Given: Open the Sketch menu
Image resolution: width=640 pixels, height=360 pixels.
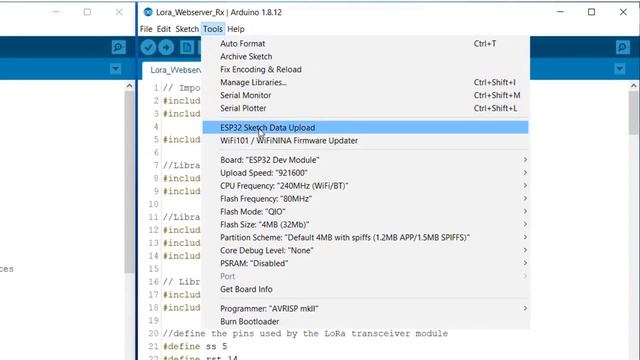Looking at the screenshot, I should pyautogui.click(x=187, y=29).
